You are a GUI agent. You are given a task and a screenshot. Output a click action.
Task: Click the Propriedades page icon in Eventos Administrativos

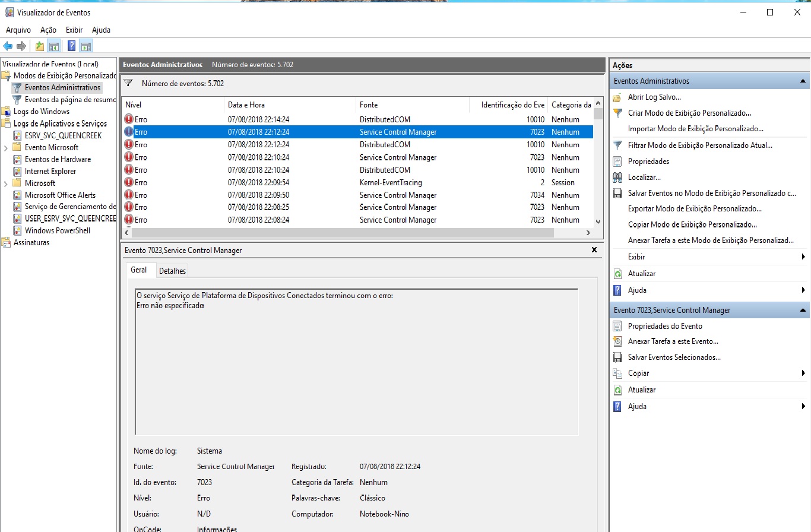[617, 161]
